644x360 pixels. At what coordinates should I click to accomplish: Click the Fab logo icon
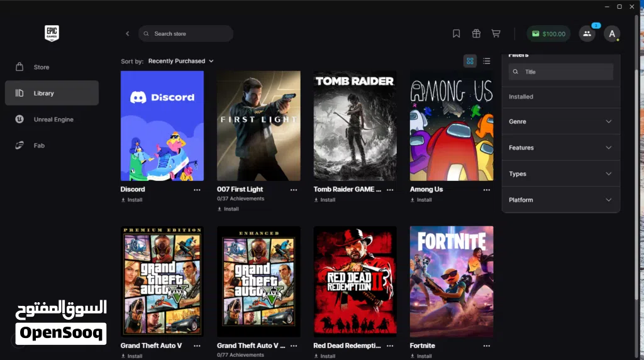click(19, 145)
